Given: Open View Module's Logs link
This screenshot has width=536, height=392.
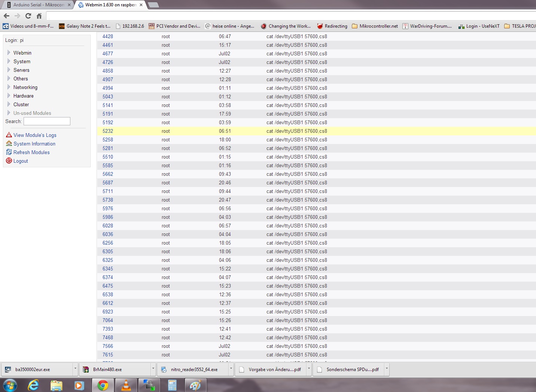Looking at the screenshot, I should tap(35, 135).
